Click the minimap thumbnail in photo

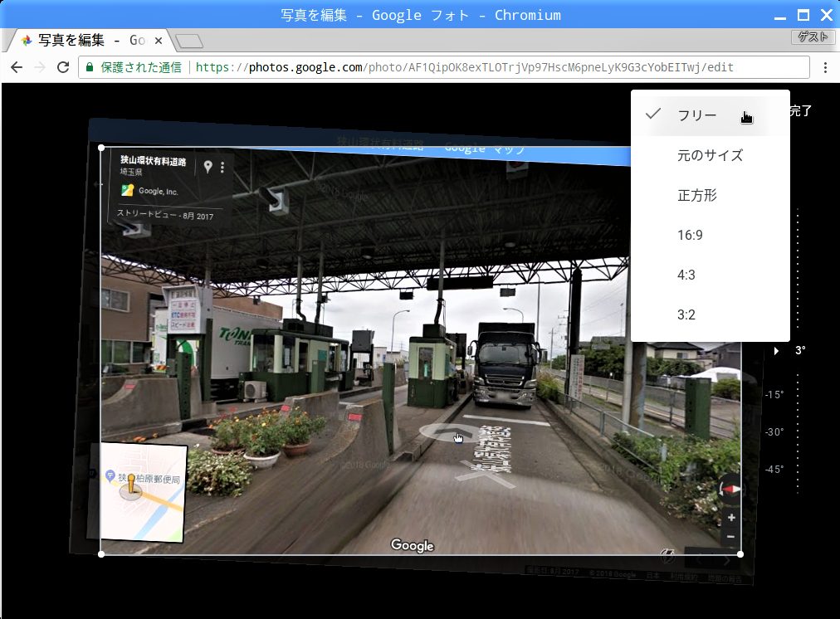click(144, 492)
